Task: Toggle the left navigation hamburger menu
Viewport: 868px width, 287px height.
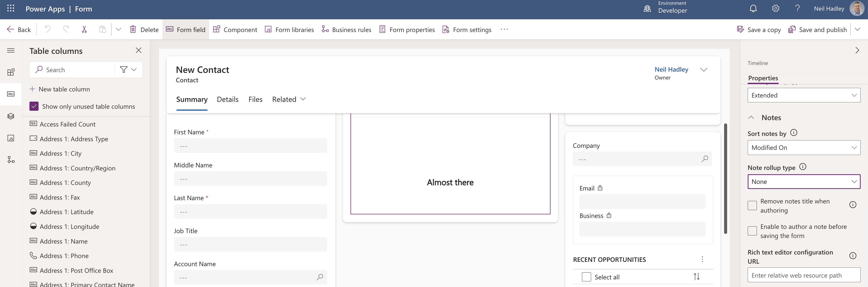Action: pyautogui.click(x=11, y=51)
